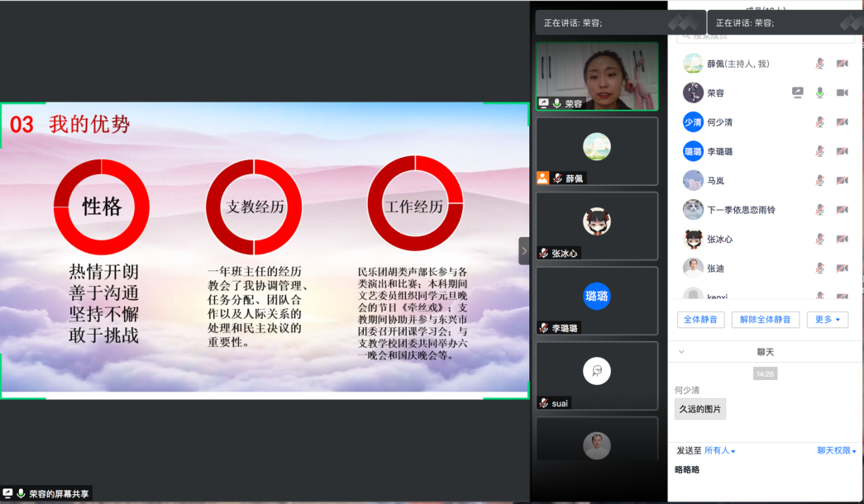Screen dimensions: 864x504
Task: Click the 03 我的优势 slide title
Action: click(70, 124)
